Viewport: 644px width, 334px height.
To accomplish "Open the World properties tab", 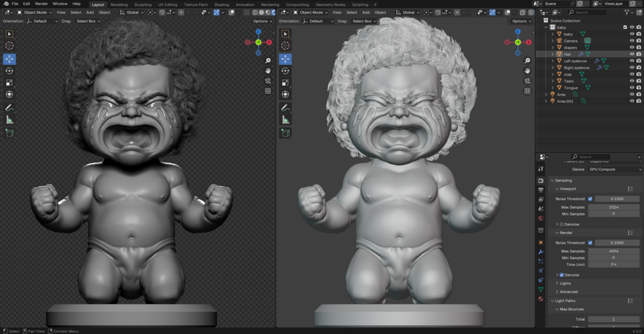I will click(x=541, y=218).
